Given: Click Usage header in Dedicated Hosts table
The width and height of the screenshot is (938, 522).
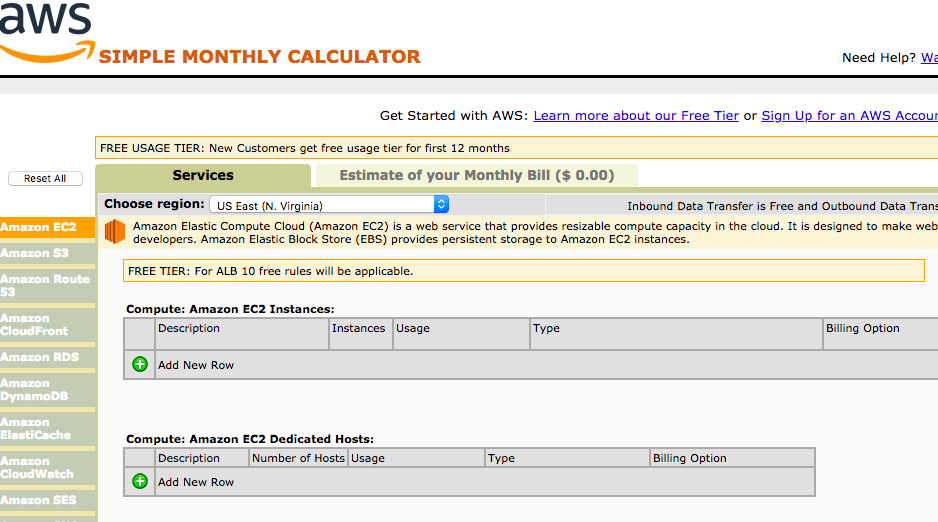Looking at the screenshot, I should click(368, 458).
